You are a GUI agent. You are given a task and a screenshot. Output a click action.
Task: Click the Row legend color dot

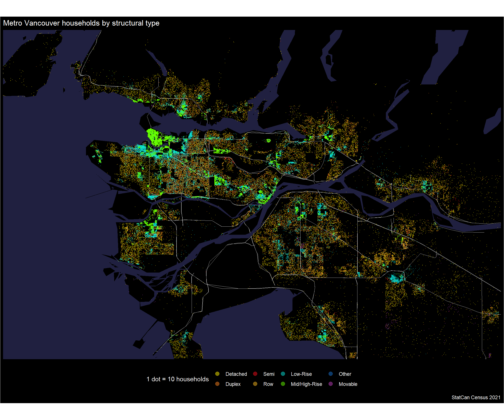tap(255, 384)
